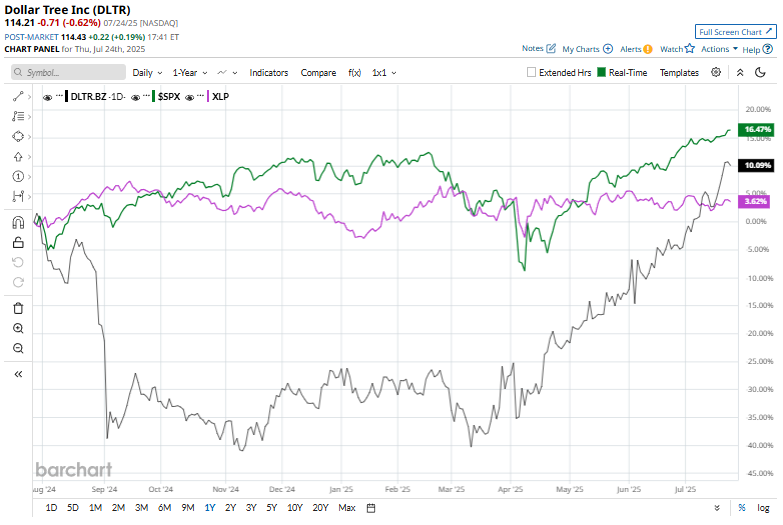Select the 1Y time range
This screenshot has height=525, width=783.
210,508
